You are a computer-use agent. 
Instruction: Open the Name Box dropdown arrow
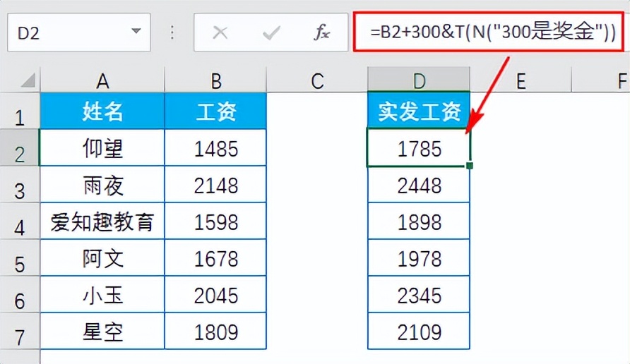click(136, 31)
